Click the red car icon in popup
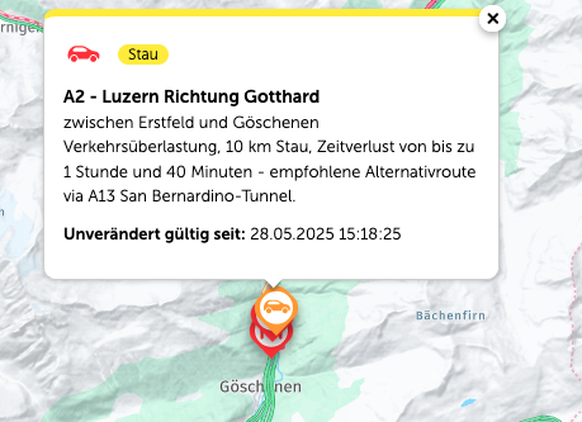582x422 pixels. [x=84, y=54]
